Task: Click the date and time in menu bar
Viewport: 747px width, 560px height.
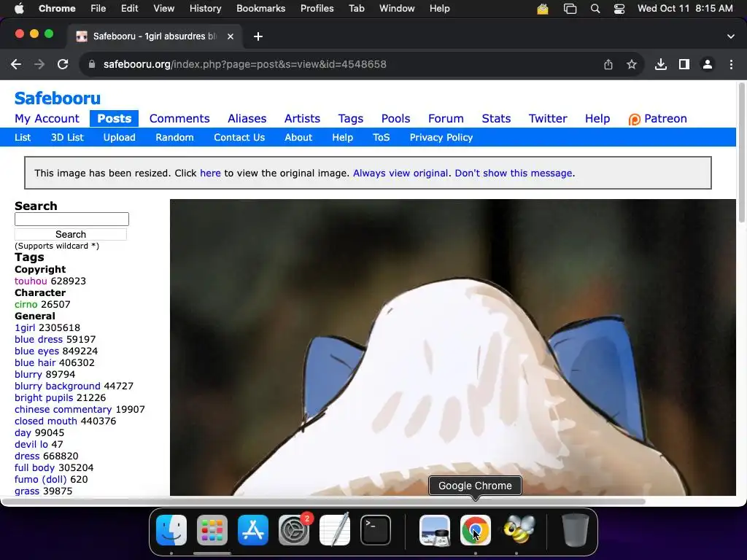Action: [x=685, y=9]
